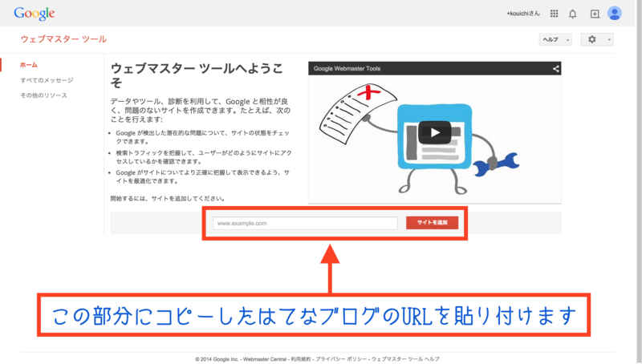Viewport: 642px width, 364px height.
Task: Focus the www.example.com URL field
Action: (306, 224)
